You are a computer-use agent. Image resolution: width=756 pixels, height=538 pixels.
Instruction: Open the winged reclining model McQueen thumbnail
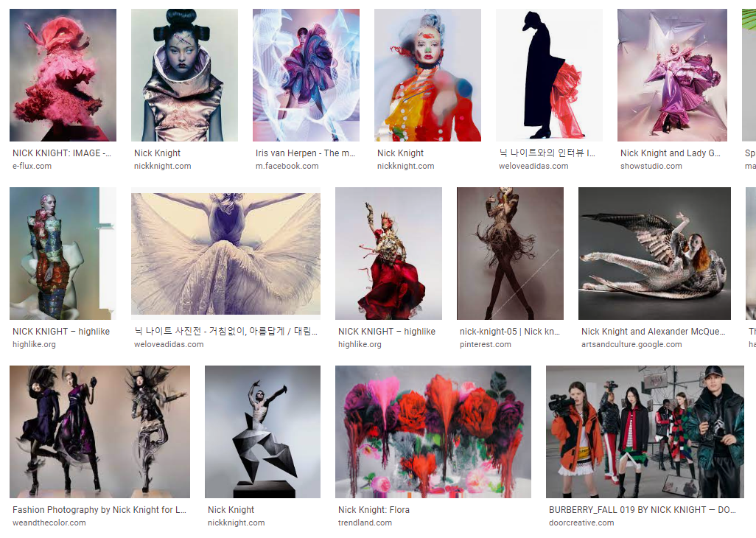pos(655,253)
